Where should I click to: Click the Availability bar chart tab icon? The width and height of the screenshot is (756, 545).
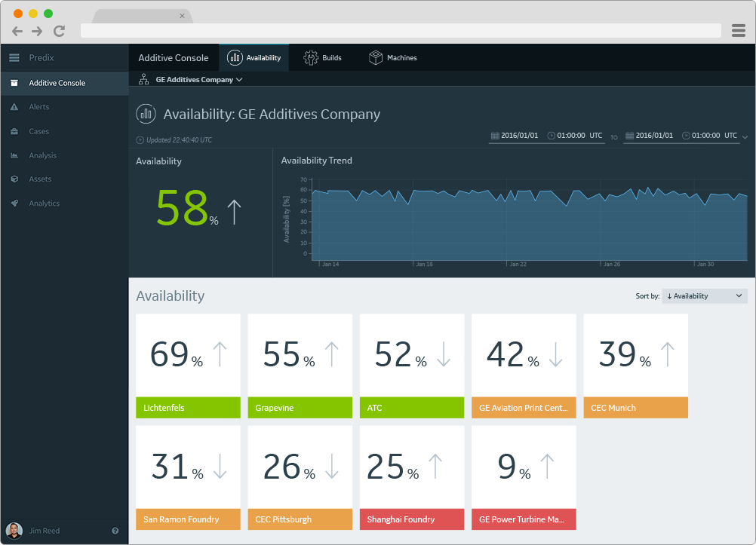click(x=235, y=58)
